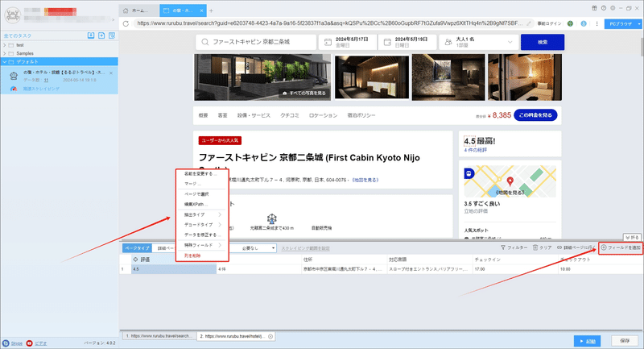This screenshot has height=349, width=644.
Task: Click the rightmost icon in the task panel header
Action: [112, 35]
